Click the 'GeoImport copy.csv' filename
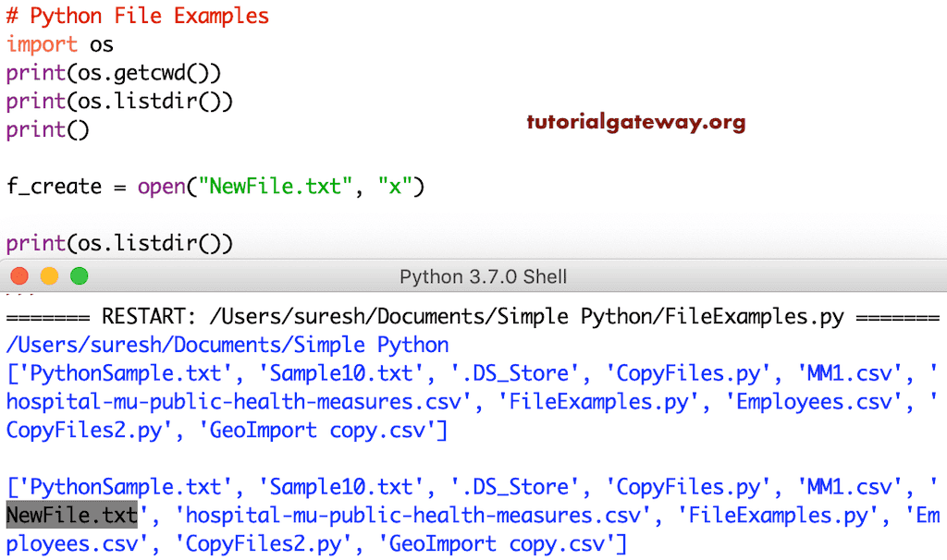 click(323, 430)
